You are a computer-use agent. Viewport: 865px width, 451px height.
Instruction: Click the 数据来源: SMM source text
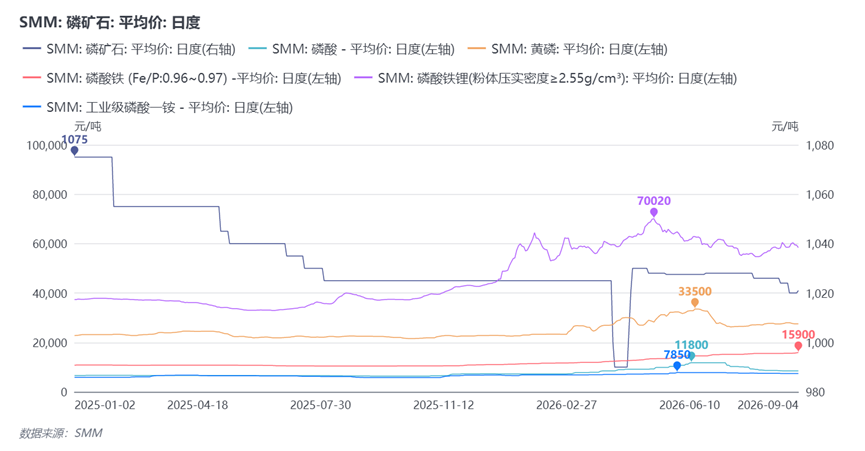tap(61, 433)
